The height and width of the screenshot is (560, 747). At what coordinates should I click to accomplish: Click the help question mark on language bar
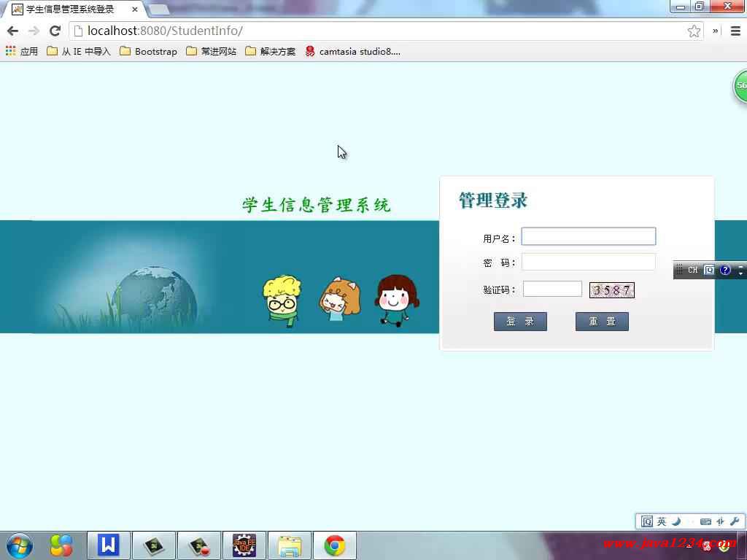(x=725, y=270)
